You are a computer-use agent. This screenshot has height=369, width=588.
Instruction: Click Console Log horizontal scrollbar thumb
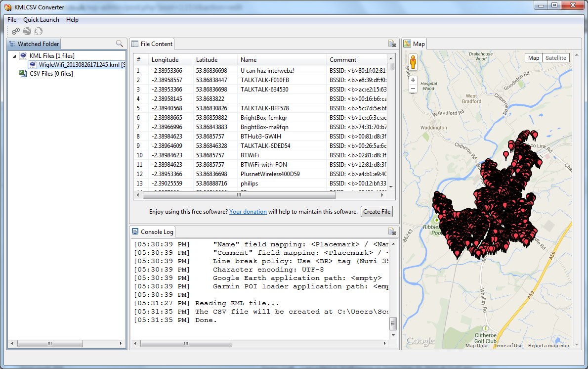[186, 343]
